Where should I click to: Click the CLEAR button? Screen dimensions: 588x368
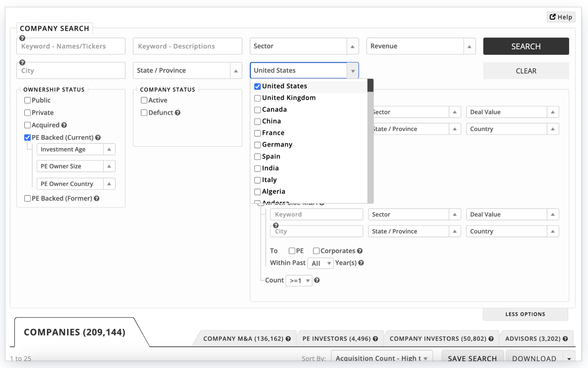click(526, 71)
